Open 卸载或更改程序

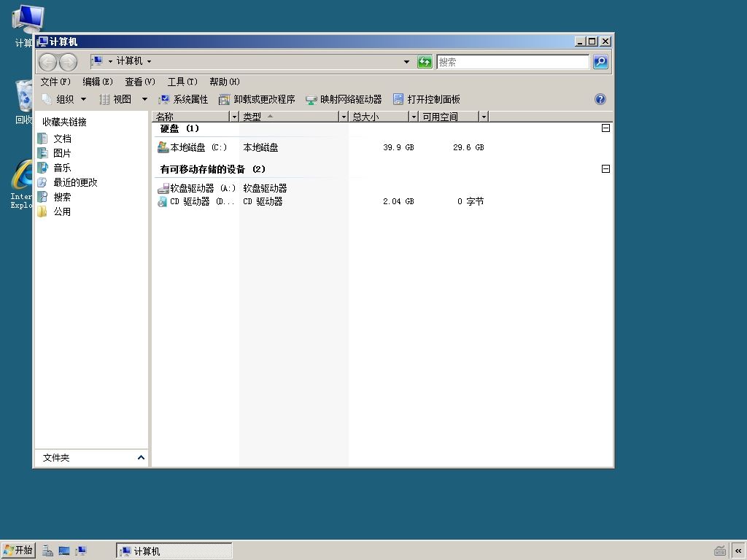257,99
